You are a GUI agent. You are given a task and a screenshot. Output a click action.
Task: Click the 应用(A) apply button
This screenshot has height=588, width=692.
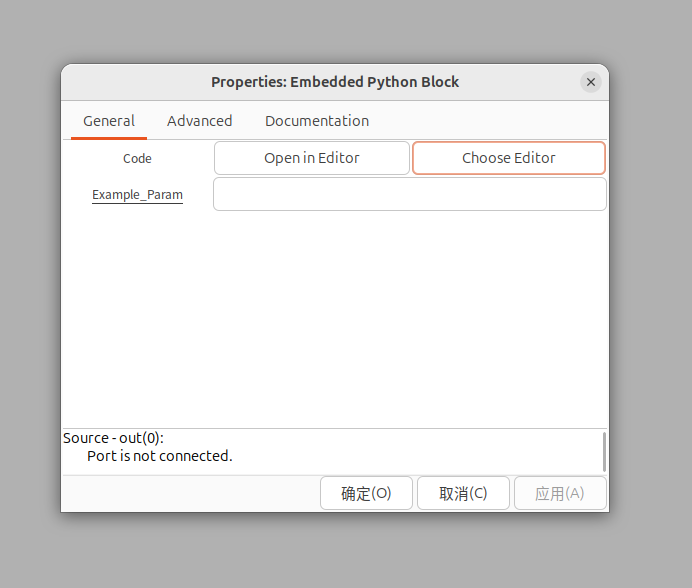[560, 493]
